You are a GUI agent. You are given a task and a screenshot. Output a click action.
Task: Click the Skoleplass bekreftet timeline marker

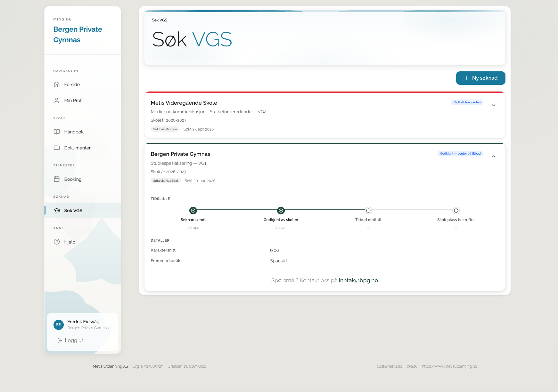(x=456, y=211)
